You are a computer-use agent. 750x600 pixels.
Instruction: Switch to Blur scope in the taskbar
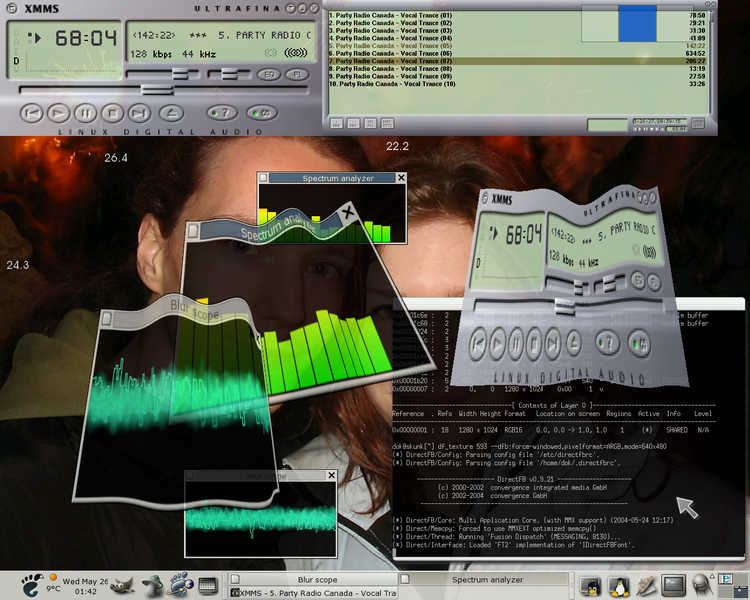313,579
